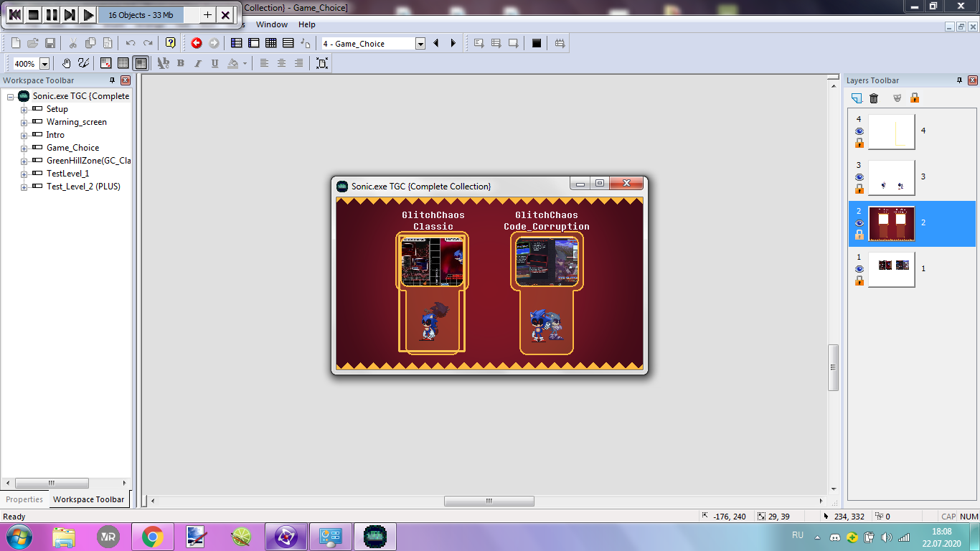Go forward with grey arrow icon
This screenshot has height=551, width=980.
[x=214, y=43]
